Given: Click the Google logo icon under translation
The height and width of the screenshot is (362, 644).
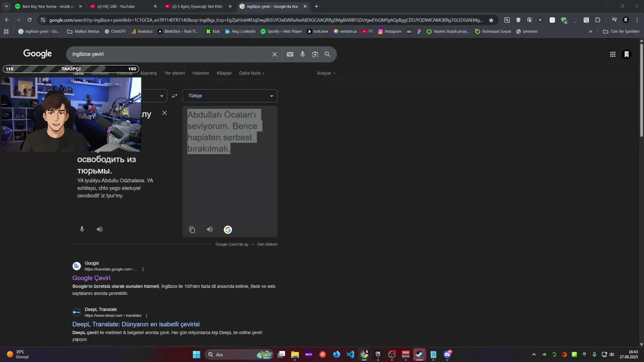Looking at the screenshot, I should 228,230.
